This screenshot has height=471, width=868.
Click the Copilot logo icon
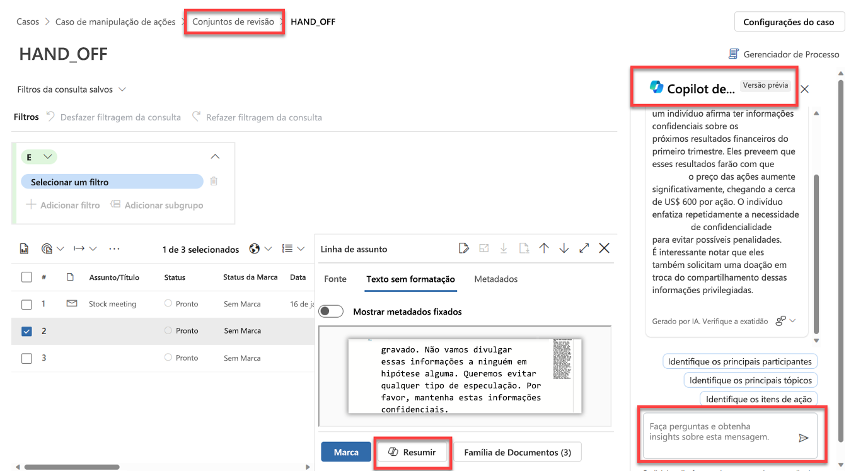tap(657, 88)
